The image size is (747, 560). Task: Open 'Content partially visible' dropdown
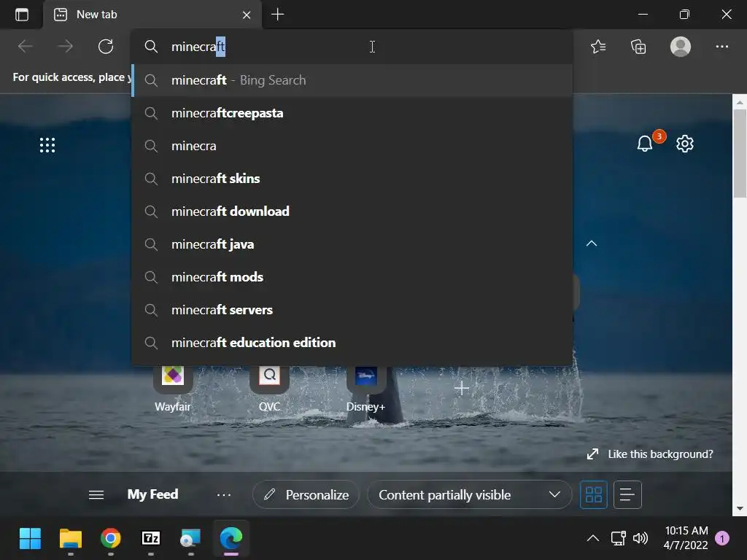pyautogui.click(x=469, y=495)
